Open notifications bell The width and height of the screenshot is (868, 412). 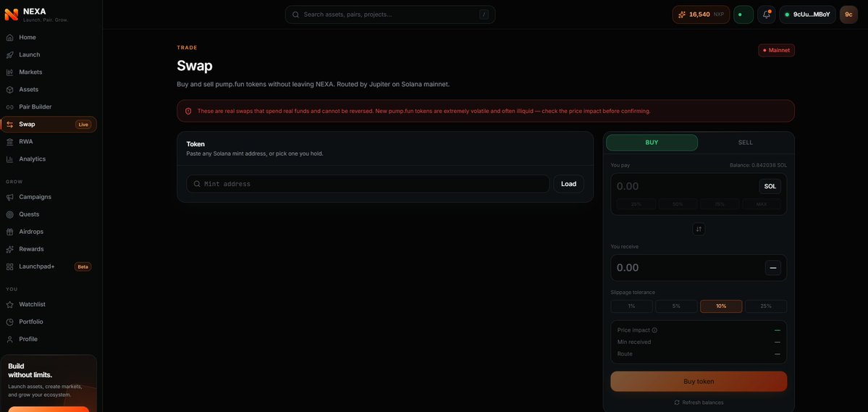766,14
